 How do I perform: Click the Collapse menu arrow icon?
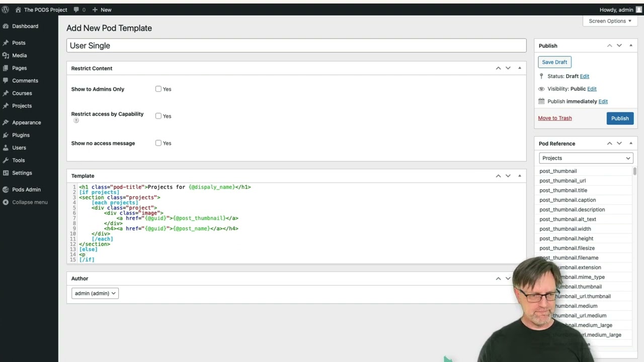[x=6, y=202]
